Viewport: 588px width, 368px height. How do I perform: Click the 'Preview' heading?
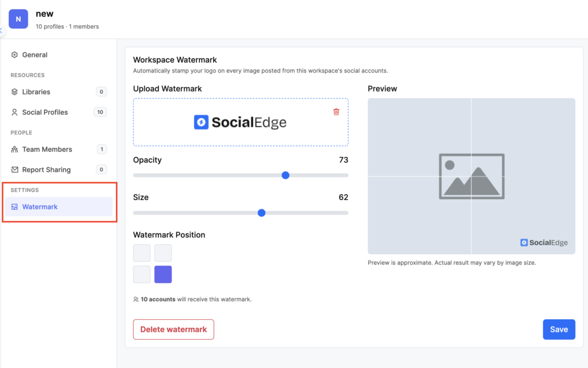(382, 89)
